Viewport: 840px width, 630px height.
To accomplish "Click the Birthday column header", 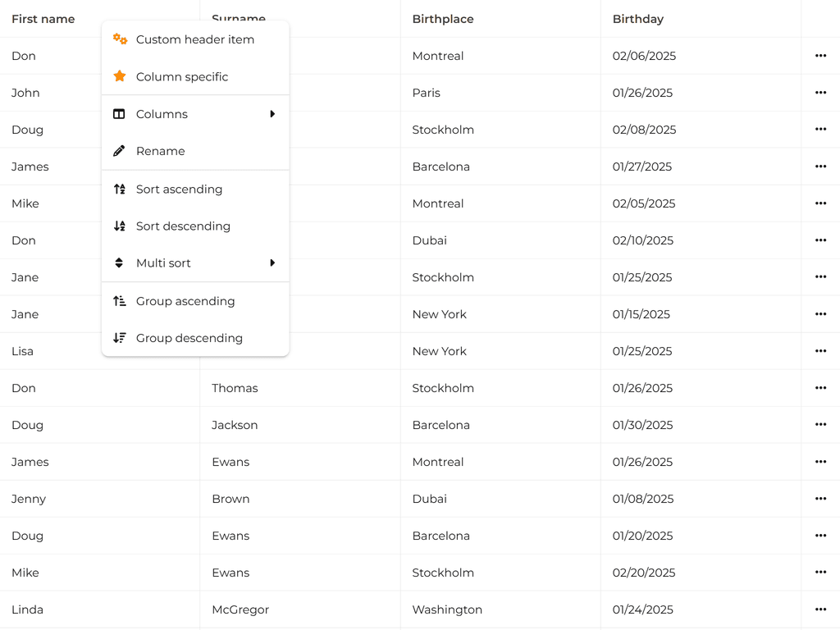I will click(x=638, y=19).
